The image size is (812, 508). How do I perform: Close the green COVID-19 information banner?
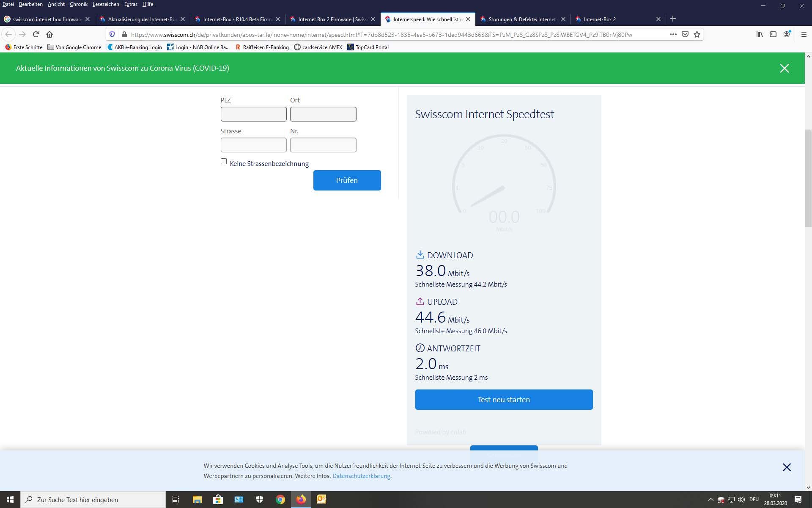785,68
